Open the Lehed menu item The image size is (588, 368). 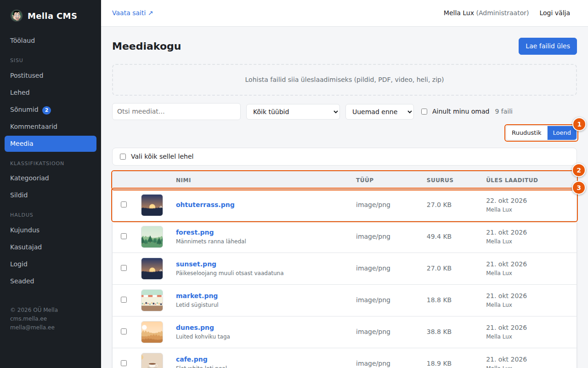coord(51,92)
